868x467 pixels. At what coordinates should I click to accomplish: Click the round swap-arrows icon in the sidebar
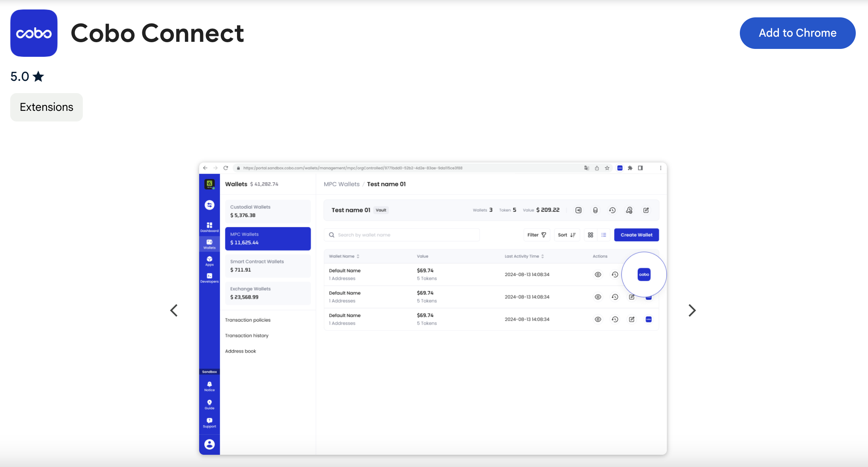[209, 205]
